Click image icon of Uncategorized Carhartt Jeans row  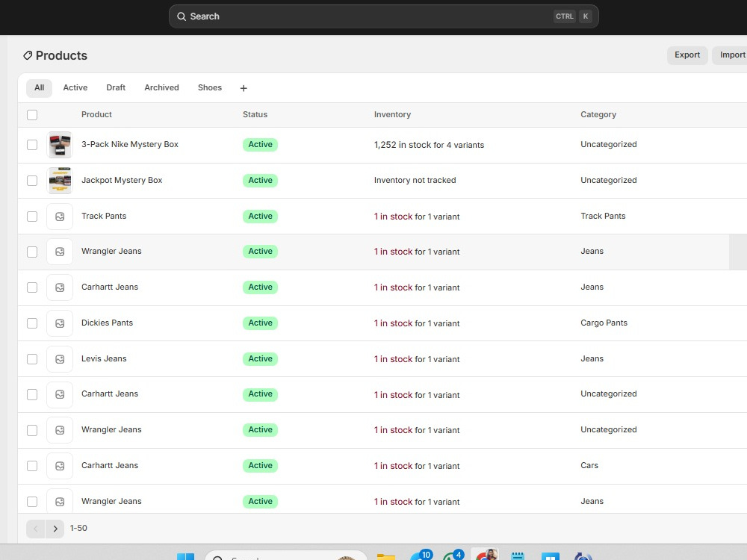pos(60,394)
